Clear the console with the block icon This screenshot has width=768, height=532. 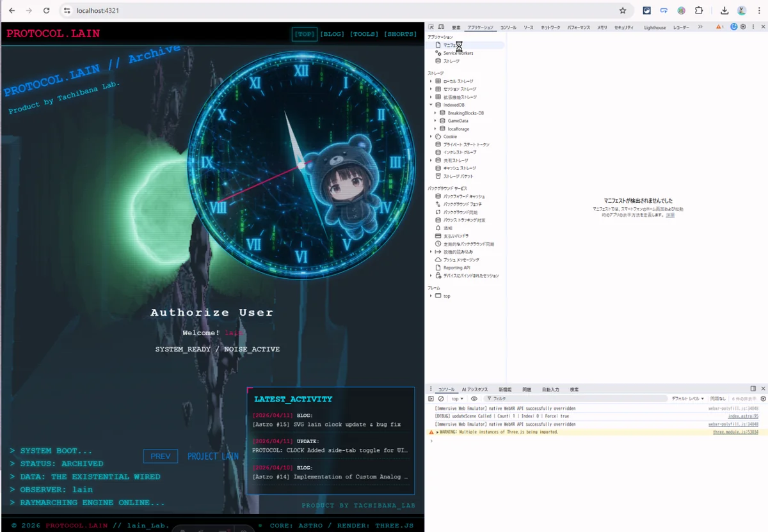point(441,398)
